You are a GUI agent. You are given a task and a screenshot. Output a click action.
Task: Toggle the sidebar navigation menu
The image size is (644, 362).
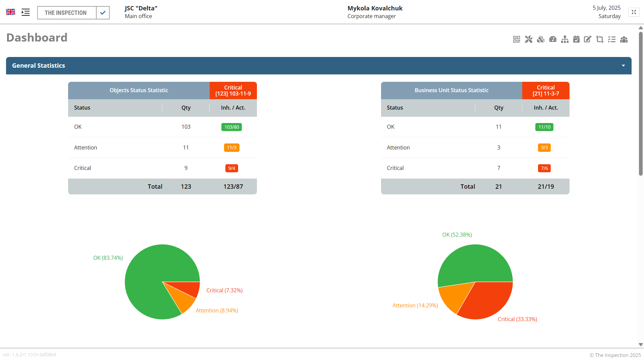pos(25,12)
